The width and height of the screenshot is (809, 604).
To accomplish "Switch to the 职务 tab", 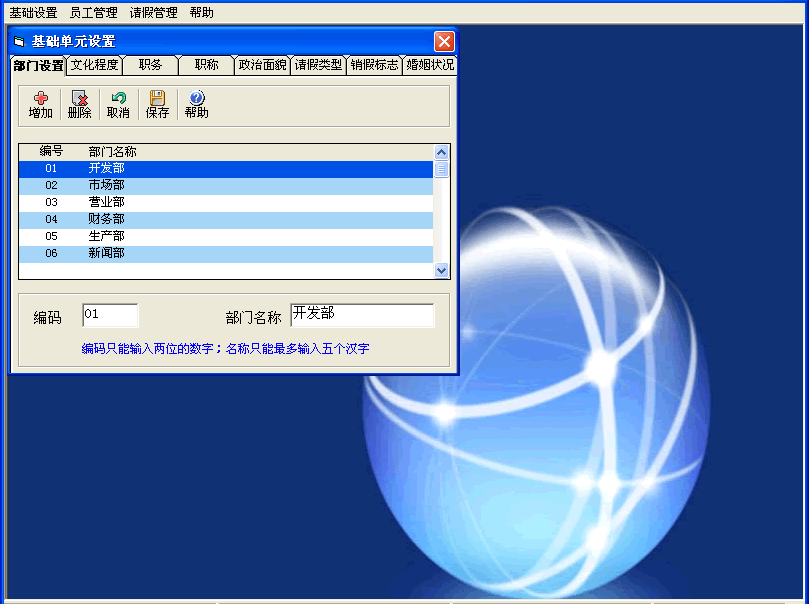I will coord(150,65).
